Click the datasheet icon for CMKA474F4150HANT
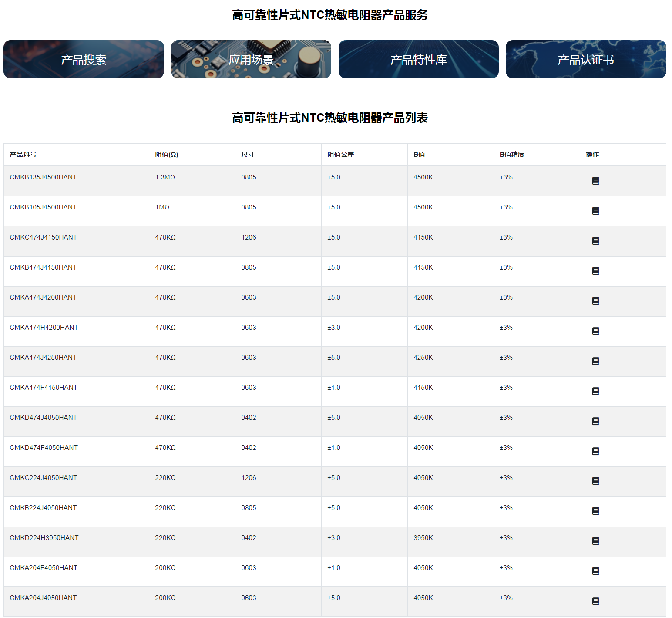The width and height of the screenshot is (672, 618). (596, 391)
